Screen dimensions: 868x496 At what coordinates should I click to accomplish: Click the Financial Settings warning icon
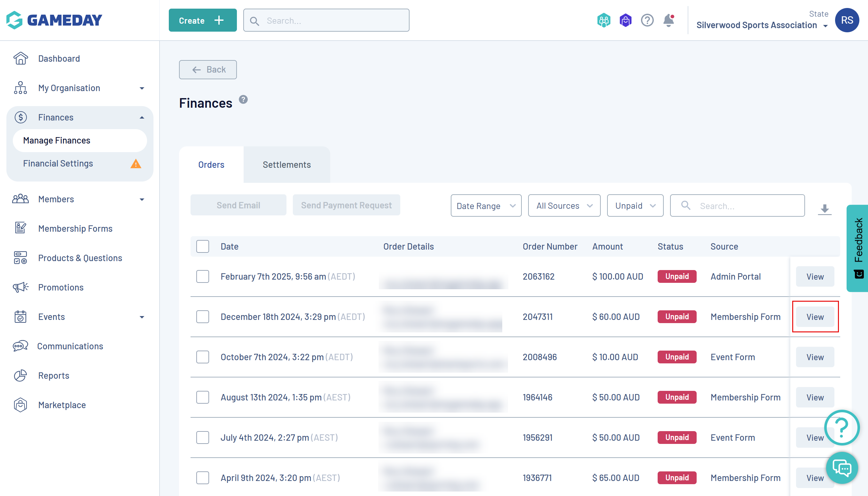136,164
